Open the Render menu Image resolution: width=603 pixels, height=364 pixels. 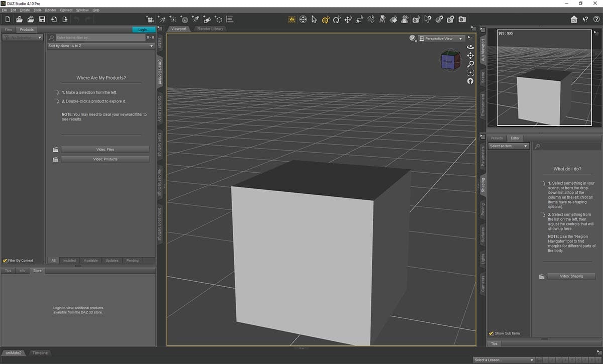(50, 10)
